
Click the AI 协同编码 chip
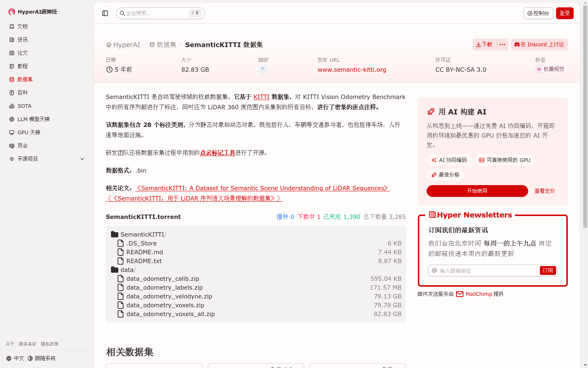pos(449,160)
